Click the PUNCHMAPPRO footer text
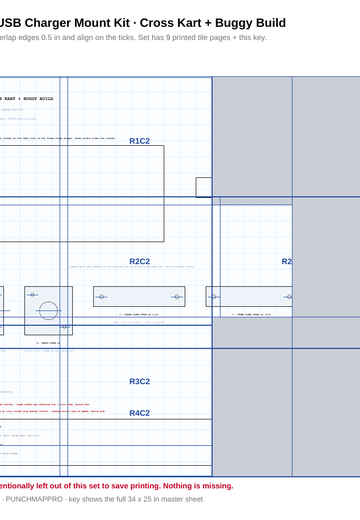The width and height of the screenshot is (360, 520). [x=101, y=499]
